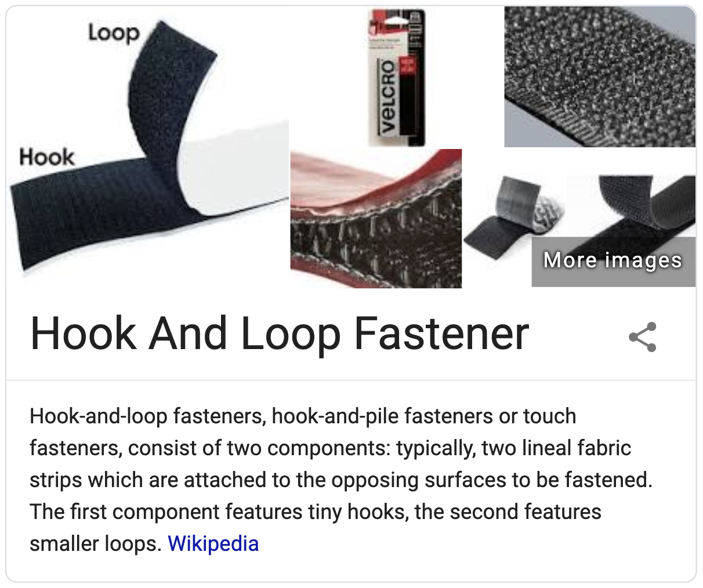Open the red-backed macro hooks thumbnail

point(376,219)
